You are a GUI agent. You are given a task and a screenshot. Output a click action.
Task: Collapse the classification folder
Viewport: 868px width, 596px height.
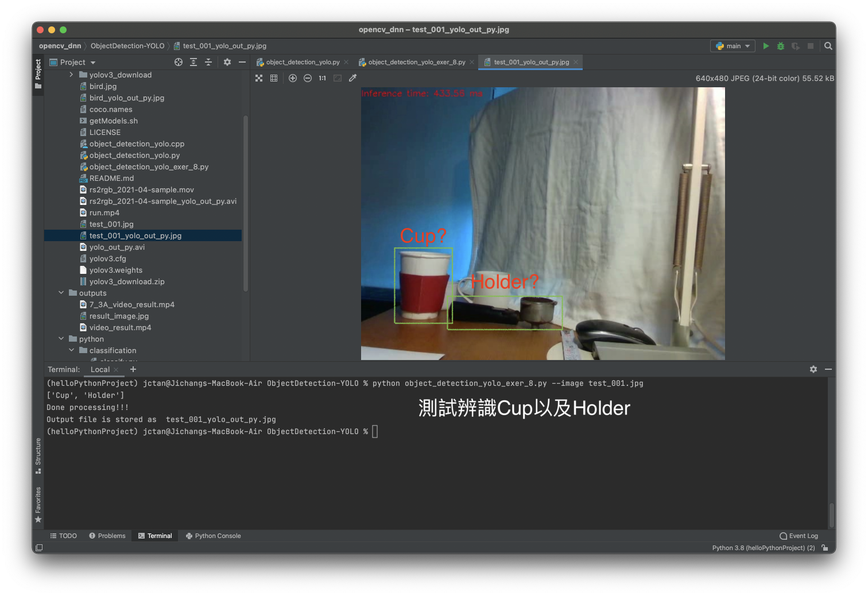pyautogui.click(x=72, y=350)
